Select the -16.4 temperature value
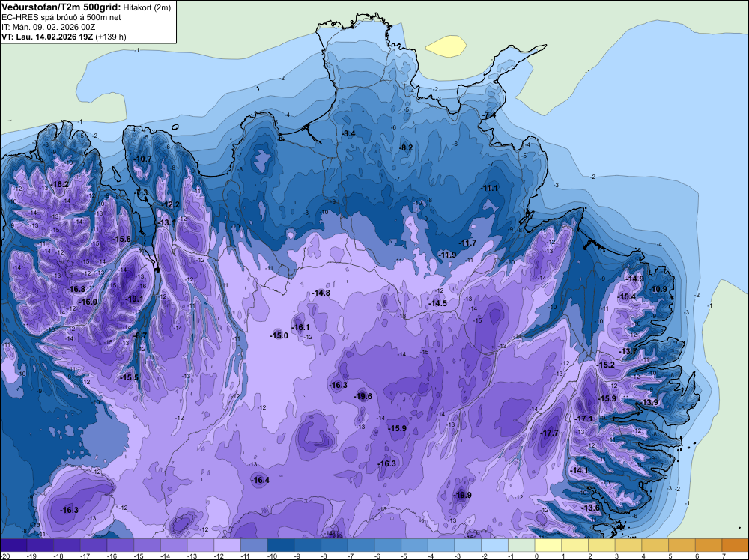The height and width of the screenshot is (560, 749). point(261,481)
